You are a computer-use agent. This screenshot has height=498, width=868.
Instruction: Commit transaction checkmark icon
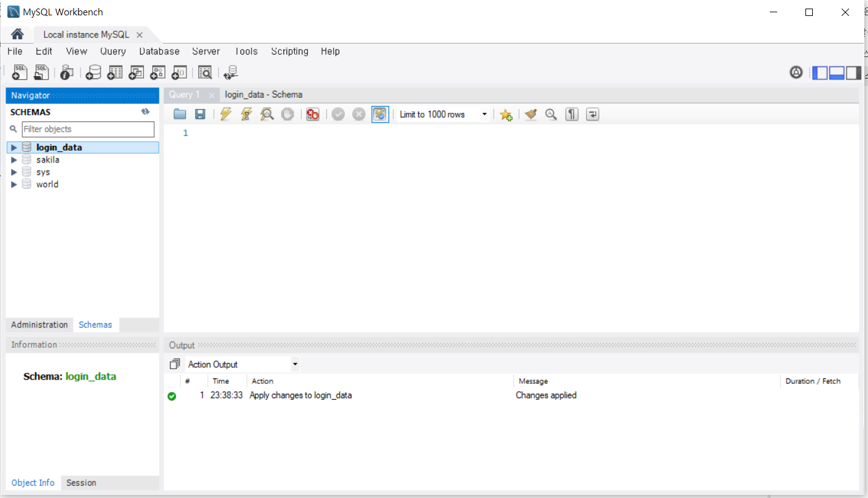pyautogui.click(x=338, y=114)
